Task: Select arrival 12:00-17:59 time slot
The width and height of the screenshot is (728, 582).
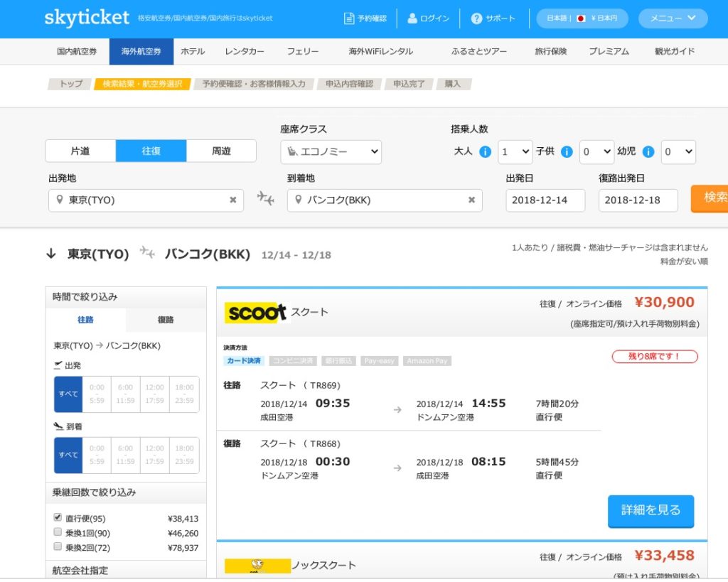Action: coord(154,455)
